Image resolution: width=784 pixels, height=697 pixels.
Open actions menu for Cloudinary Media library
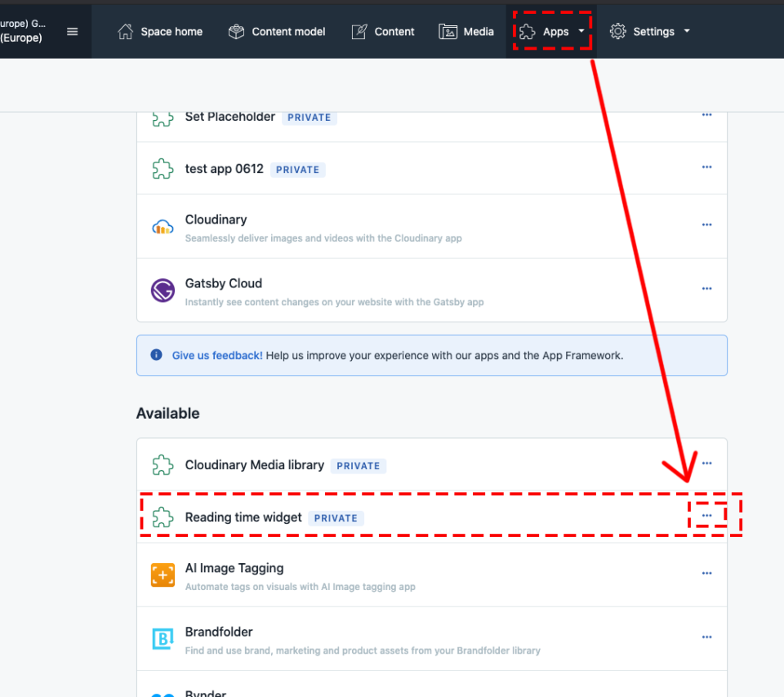coord(706,463)
